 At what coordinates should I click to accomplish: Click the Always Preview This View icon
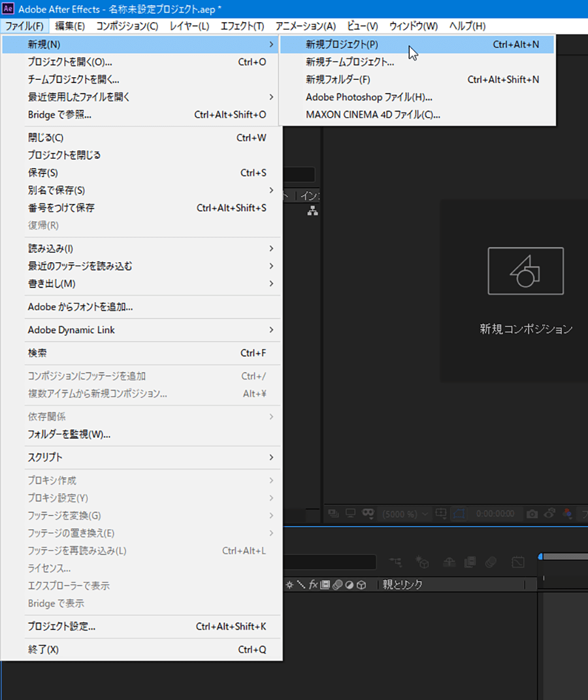(x=333, y=513)
